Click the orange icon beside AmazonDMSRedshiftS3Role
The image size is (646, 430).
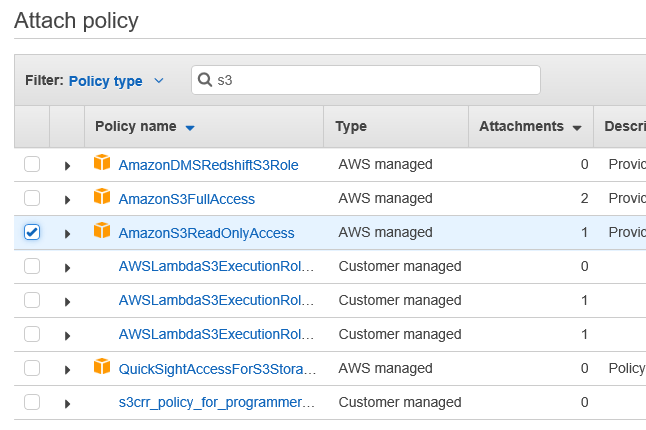point(101,163)
